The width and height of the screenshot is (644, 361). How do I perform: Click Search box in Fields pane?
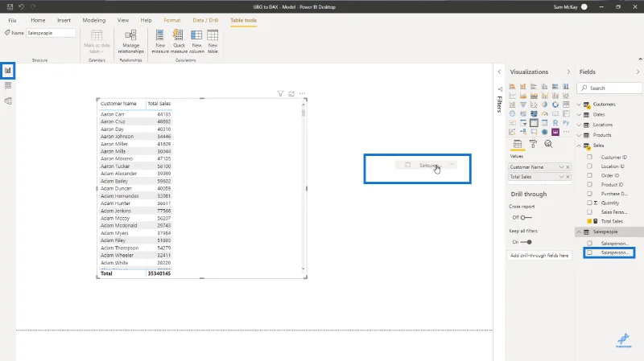coord(609,88)
